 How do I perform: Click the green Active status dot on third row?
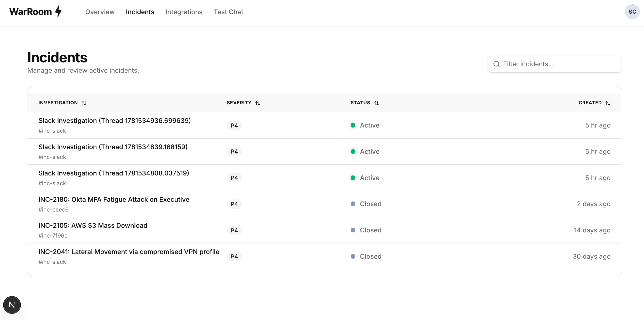[353, 178]
